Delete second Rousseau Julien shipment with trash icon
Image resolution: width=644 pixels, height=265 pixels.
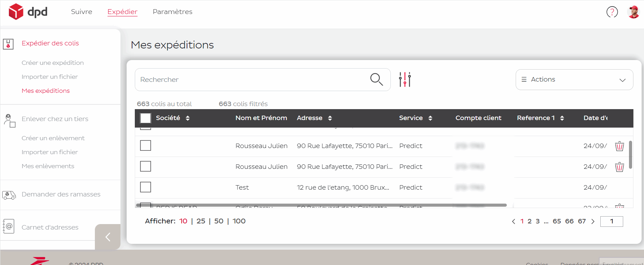pos(619,167)
